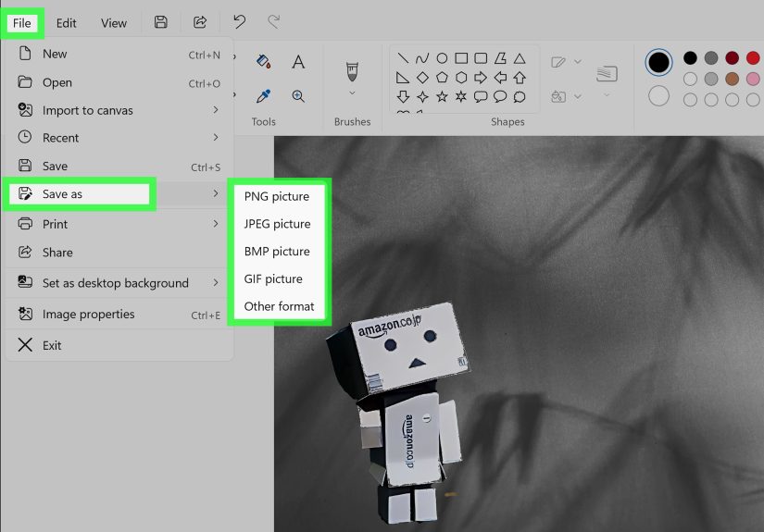This screenshot has width=764, height=532.
Task: Choose the Polygon shape
Action: point(500,58)
